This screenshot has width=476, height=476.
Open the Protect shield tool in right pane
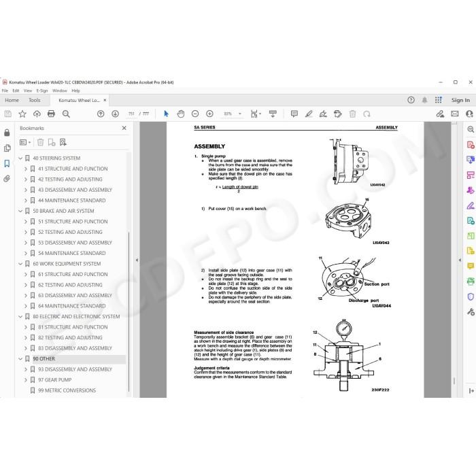471,296
